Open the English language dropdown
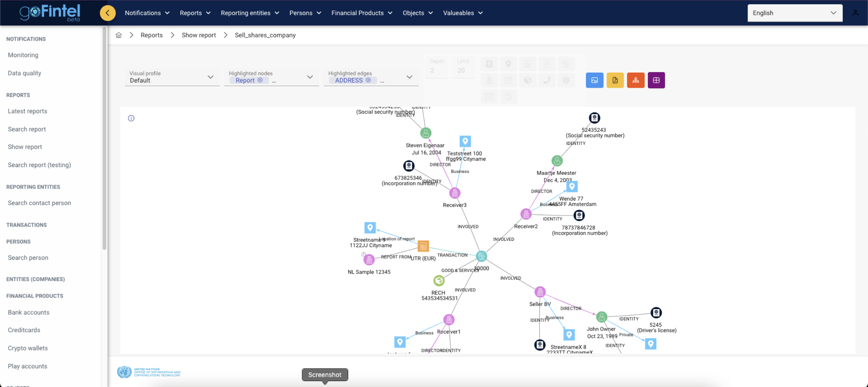 click(795, 13)
